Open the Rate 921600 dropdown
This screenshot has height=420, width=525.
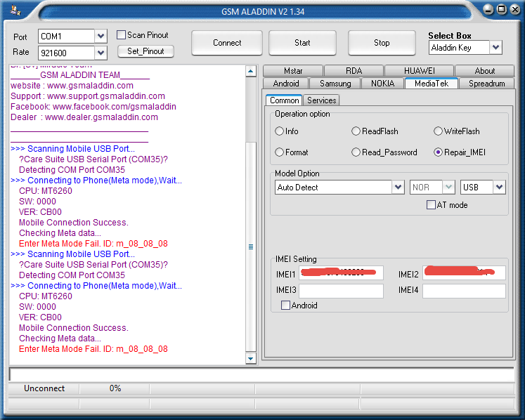[101, 53]
